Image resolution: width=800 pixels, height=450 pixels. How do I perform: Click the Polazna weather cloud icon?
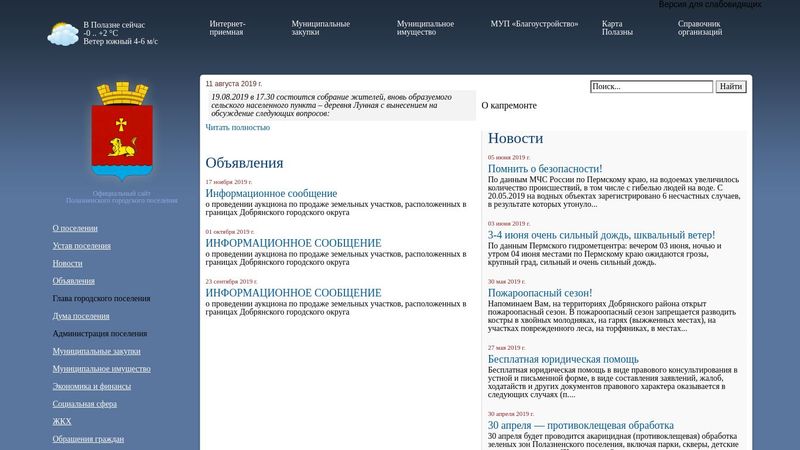(63, 34)
